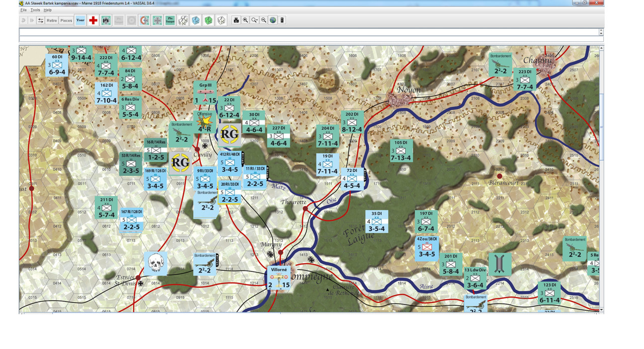The height and width of the screenshot is (349, 644).
Task: Select the 202 DI counter
Action: coord(352,122)
